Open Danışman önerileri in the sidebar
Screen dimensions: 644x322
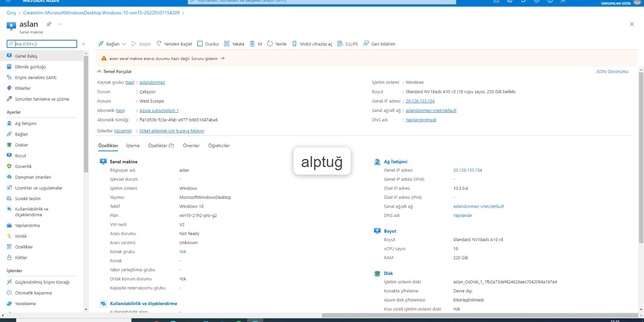pos(33,177)
